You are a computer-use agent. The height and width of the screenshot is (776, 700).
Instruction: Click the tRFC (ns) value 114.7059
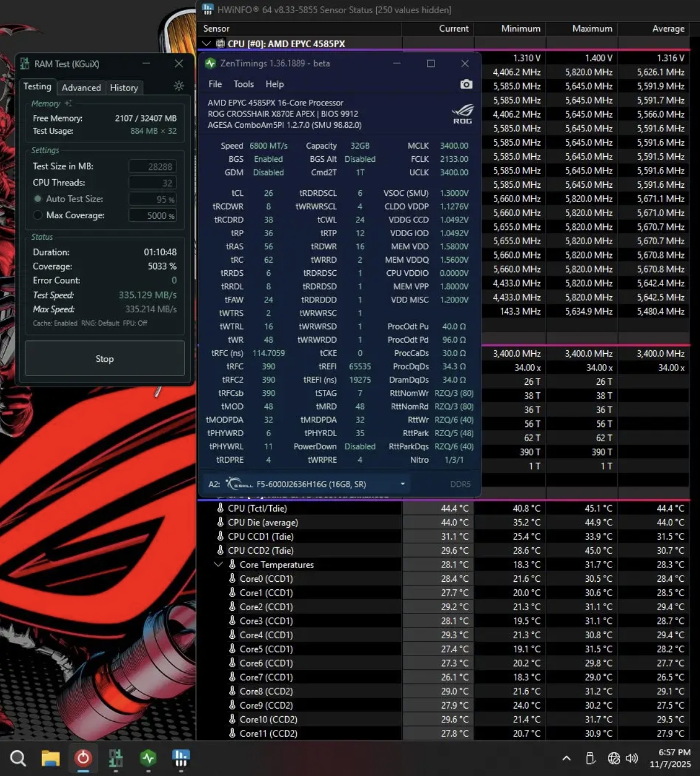pyautogui.click(x=268, y=353)
